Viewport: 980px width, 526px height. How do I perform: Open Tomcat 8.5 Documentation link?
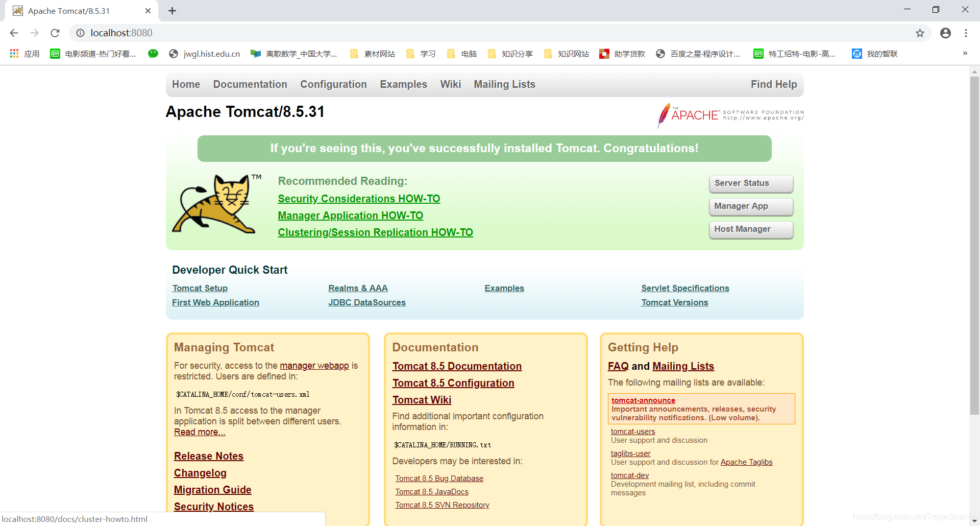[457, 366]
